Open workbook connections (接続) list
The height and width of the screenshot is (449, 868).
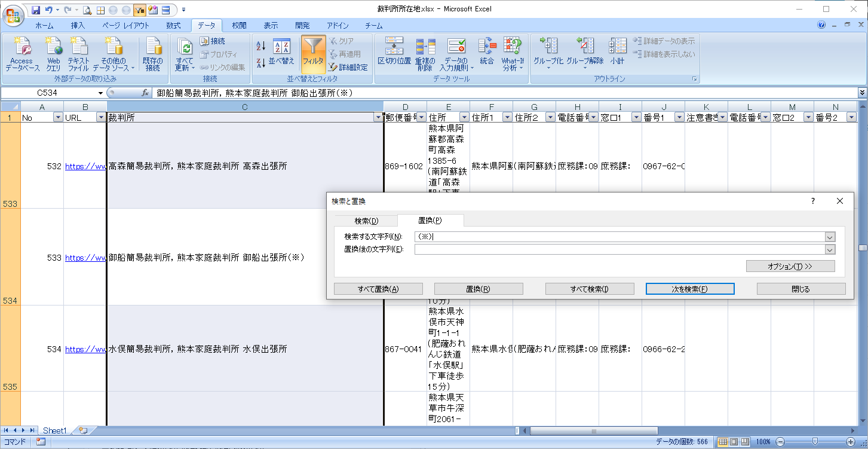click(213, 41)
